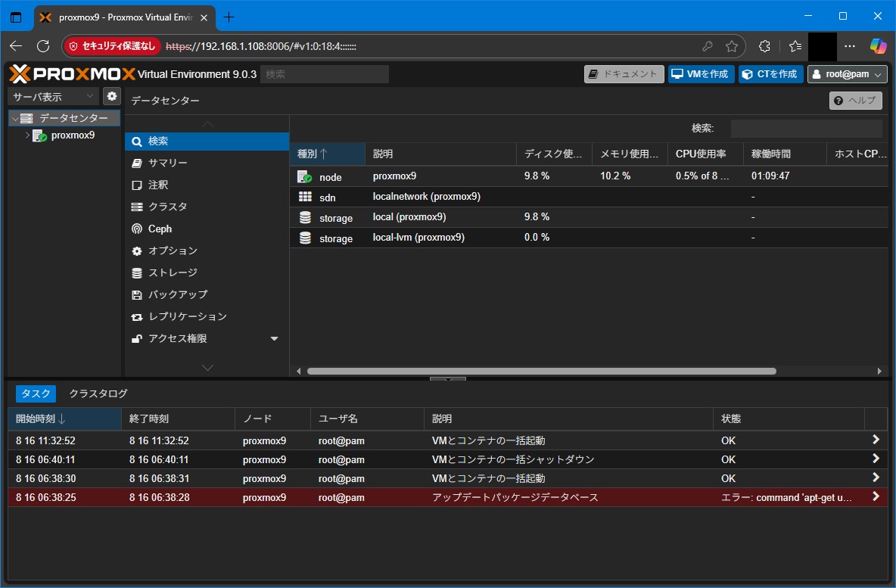Open browser settings and more menu
The height and width of the screenshot is (588, 896).
[x=850, y=46]
